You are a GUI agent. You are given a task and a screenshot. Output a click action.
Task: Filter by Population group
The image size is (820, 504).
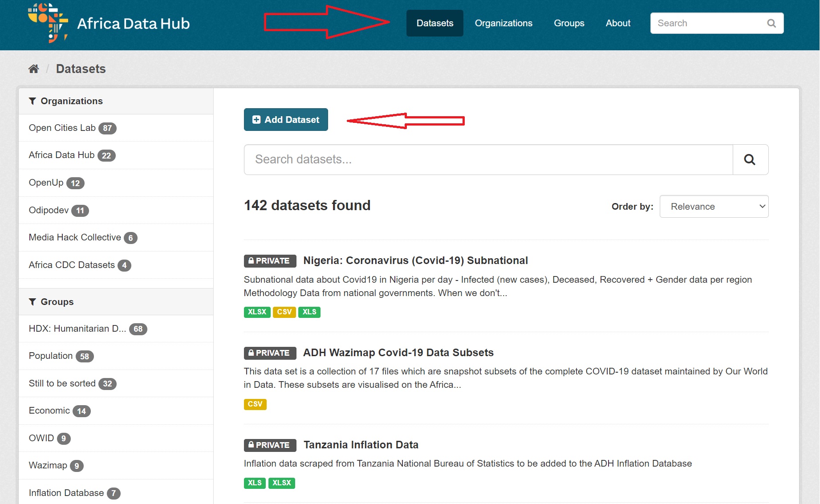click(x=51, y=356)
